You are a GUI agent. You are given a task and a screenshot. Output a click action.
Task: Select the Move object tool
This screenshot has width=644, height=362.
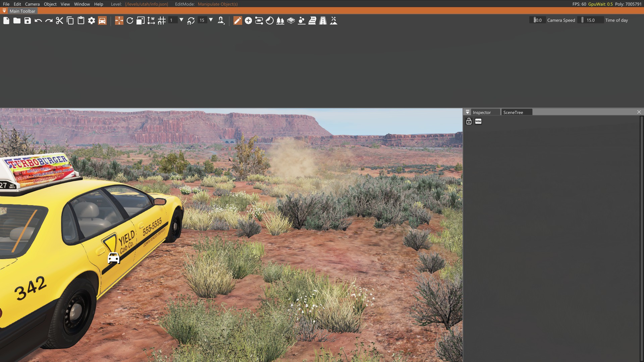click(119, 20)
